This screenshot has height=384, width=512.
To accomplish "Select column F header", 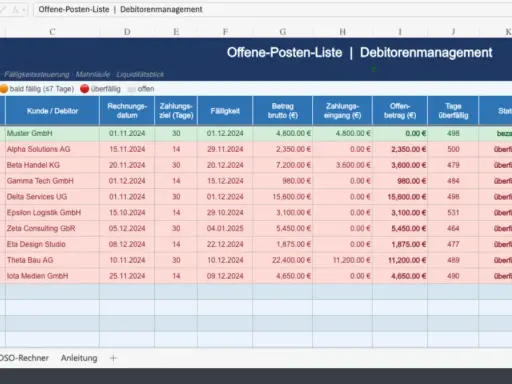I will [225, 32].
